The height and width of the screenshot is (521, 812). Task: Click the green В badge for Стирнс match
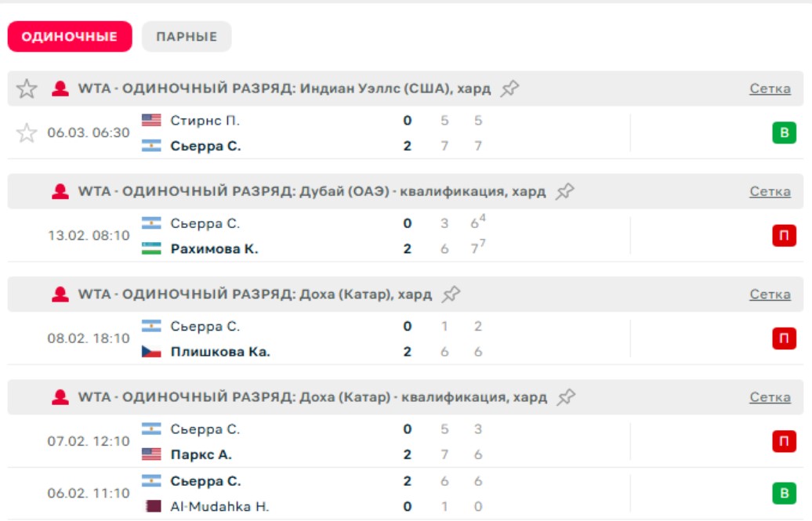784,133
